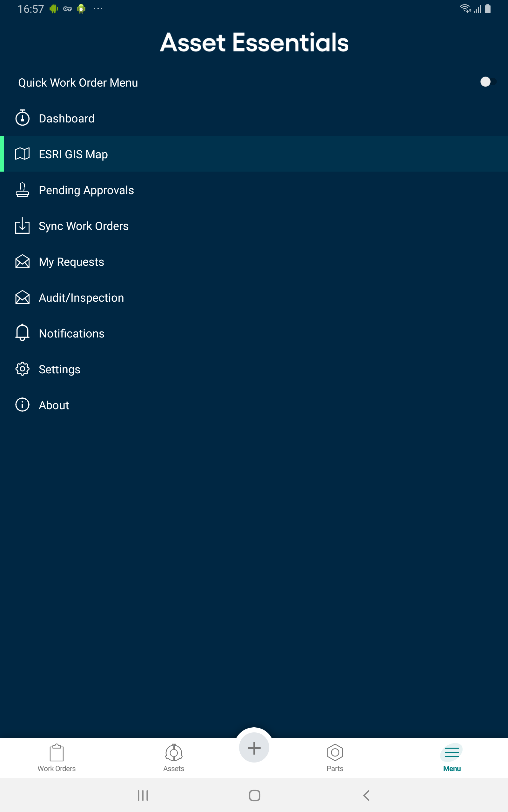Tap the Wi-Fi status icon
508x812 pixels.
pos(465,8)
